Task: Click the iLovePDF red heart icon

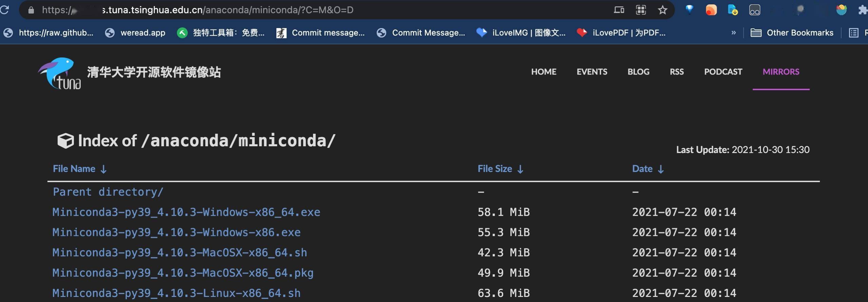Action: [582, 33]
